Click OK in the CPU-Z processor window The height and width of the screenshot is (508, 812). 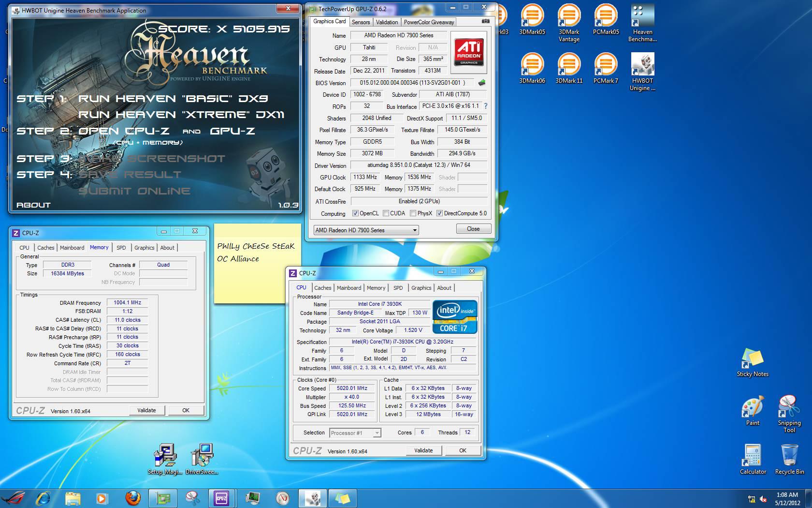[x=463, y=450]
